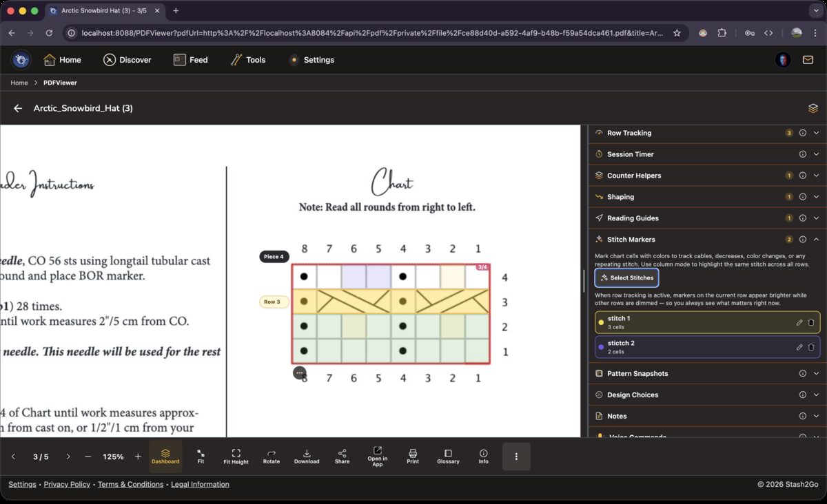Edit the stitch 1 marker with the pencil icon

[x=799, y=322]
